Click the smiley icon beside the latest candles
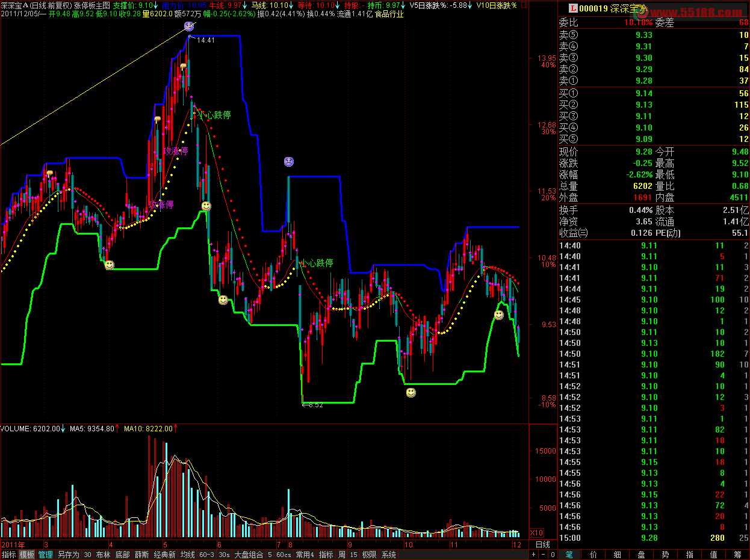The width and height of the screenshot is (750, 560). [x=499, y=315]
